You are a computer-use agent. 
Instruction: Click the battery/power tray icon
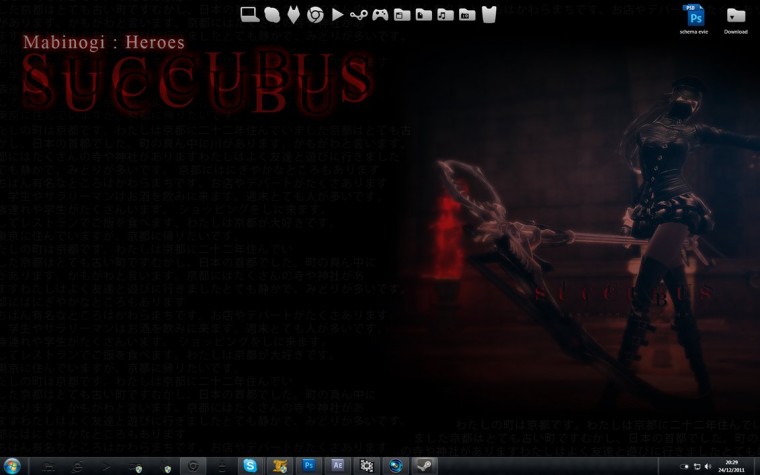pyautogui.click(x=684, y=467)
